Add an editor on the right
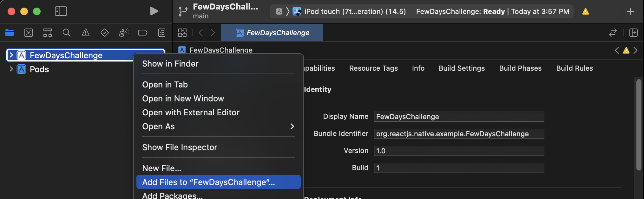The width and height of the screenshot is (644, 199). click(634, 33)
